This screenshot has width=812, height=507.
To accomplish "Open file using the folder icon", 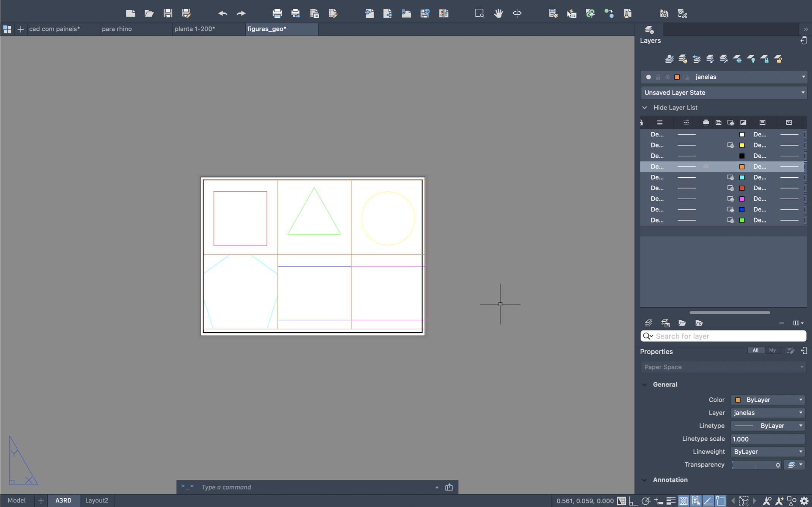I will (149, 13).
